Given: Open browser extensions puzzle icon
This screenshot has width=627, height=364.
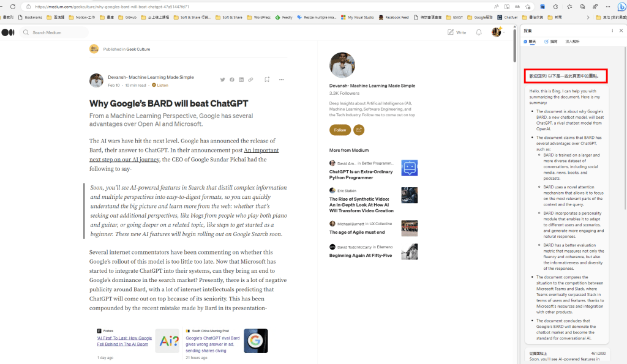Looking at the screenshot, I should pos(555,6).
